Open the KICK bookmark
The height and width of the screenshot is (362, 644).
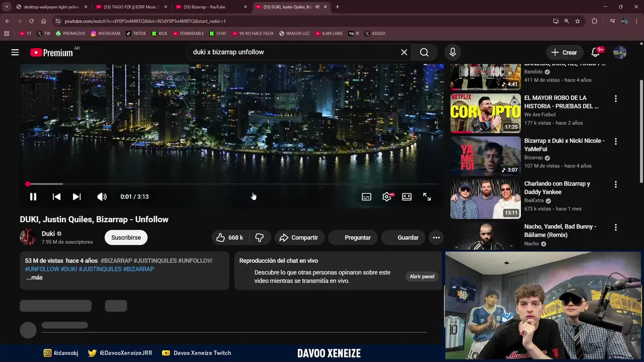tap(159, 34)
